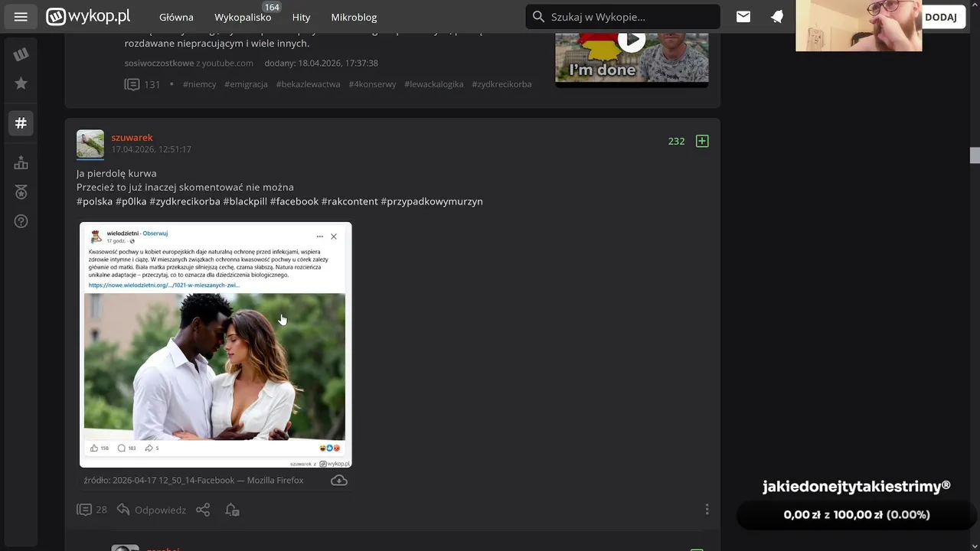Click the observe bell icon on post
Image resolution: width=980 pixels, height=551 pixels.
click(233, 510)
